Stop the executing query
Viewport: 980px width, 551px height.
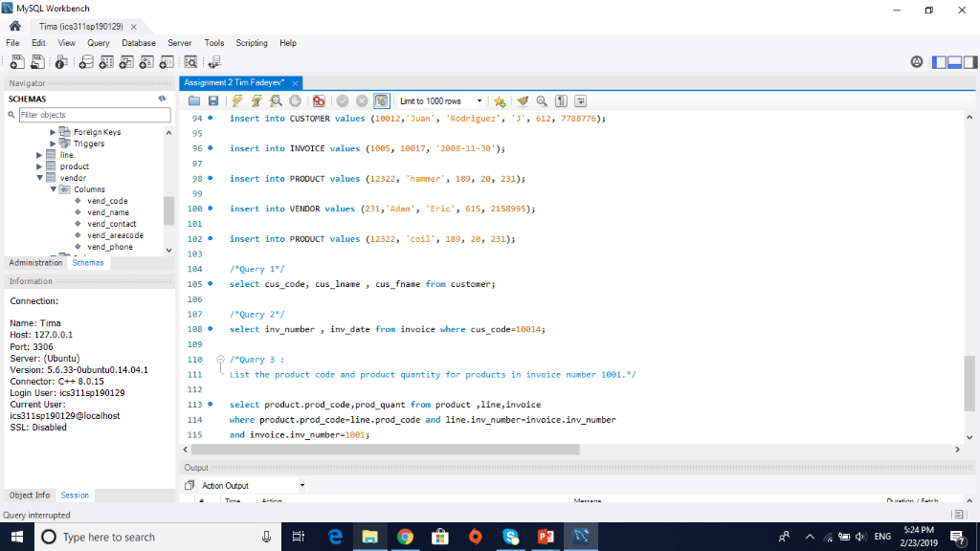295,101
